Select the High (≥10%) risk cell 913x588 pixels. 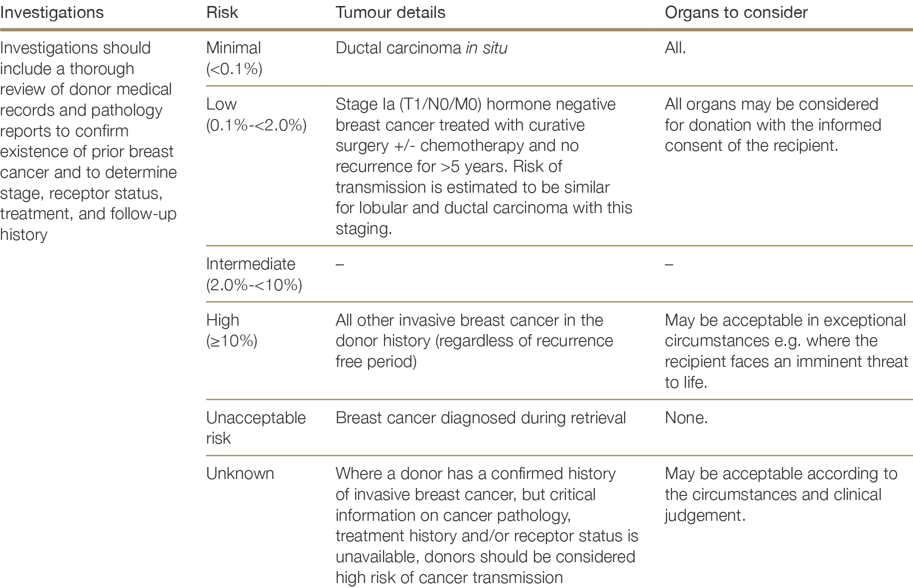pos(232,330)
